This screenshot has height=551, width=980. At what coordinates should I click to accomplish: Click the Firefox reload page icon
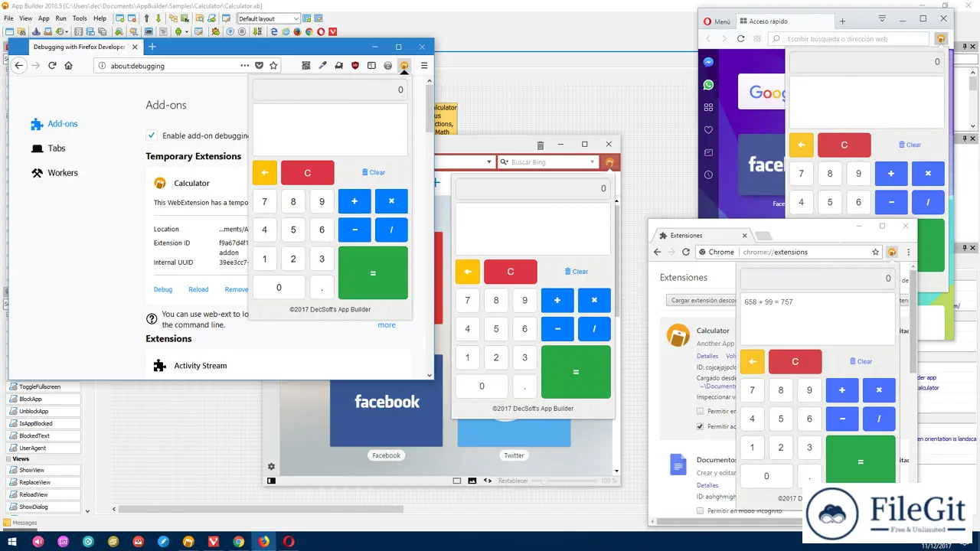(x=52, y=66)
